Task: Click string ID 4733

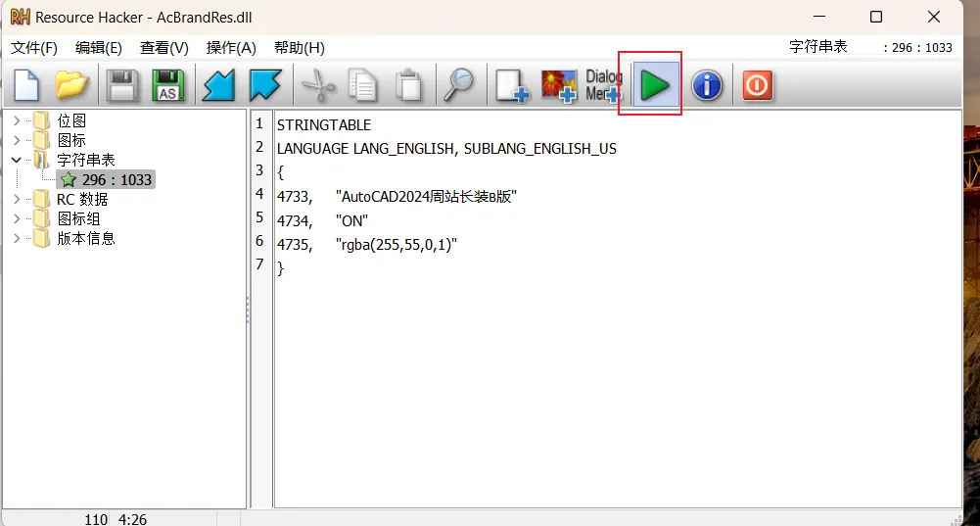Action: pyautogui.click(x=295, y=197)
